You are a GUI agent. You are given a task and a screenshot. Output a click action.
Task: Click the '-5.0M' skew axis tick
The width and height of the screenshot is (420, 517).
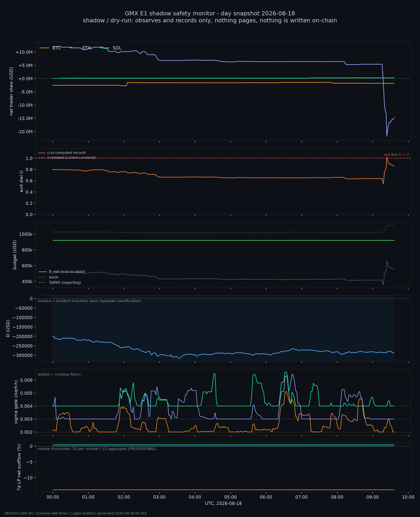[26, 92]
